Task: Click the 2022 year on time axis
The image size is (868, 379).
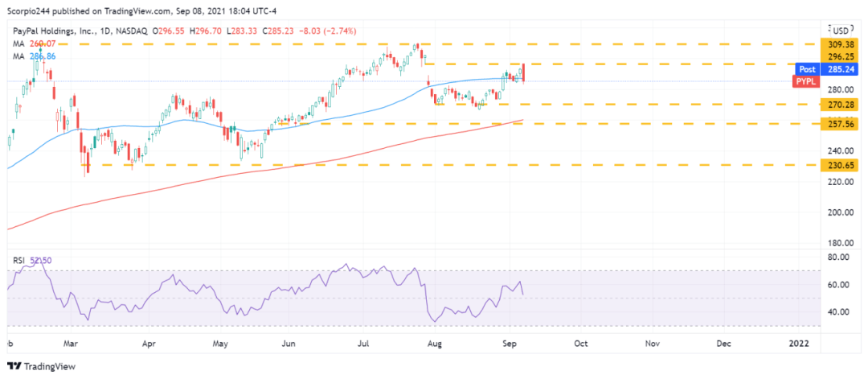Action: tap(798, 344)
